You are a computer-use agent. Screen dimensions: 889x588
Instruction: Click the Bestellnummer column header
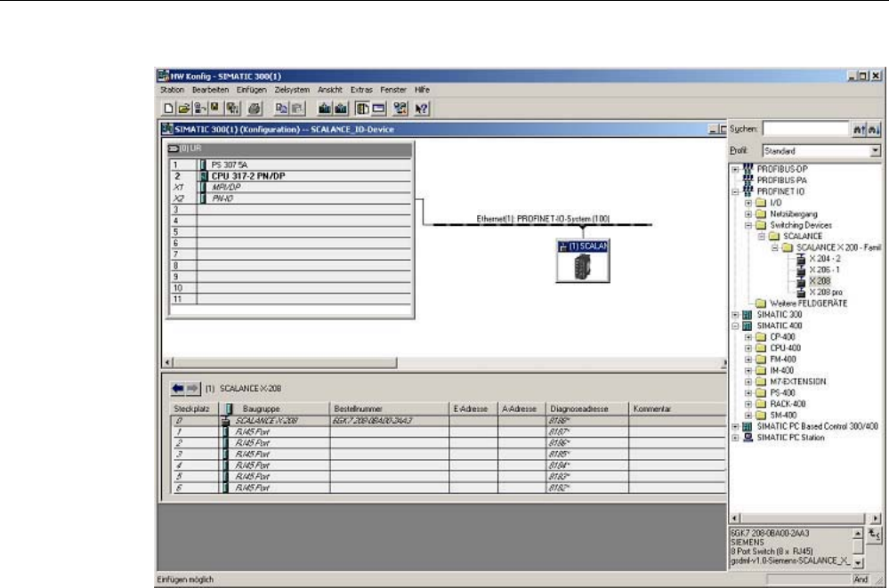pos(389,409)
